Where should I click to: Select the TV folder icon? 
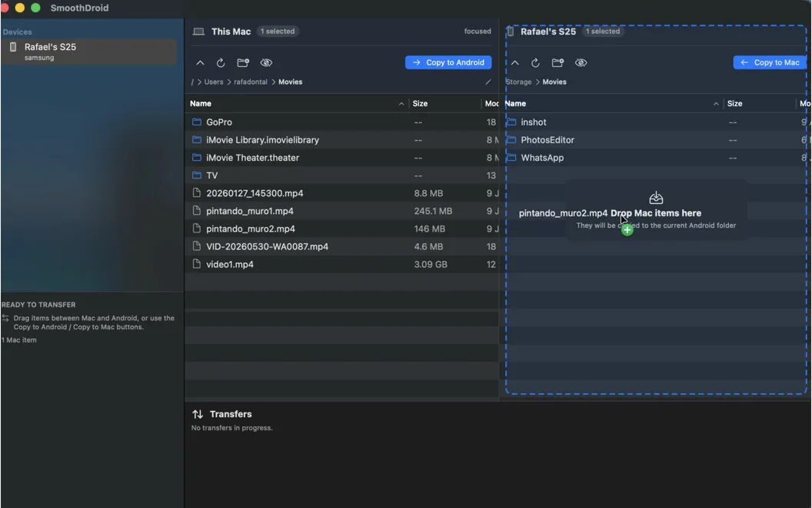197,175
